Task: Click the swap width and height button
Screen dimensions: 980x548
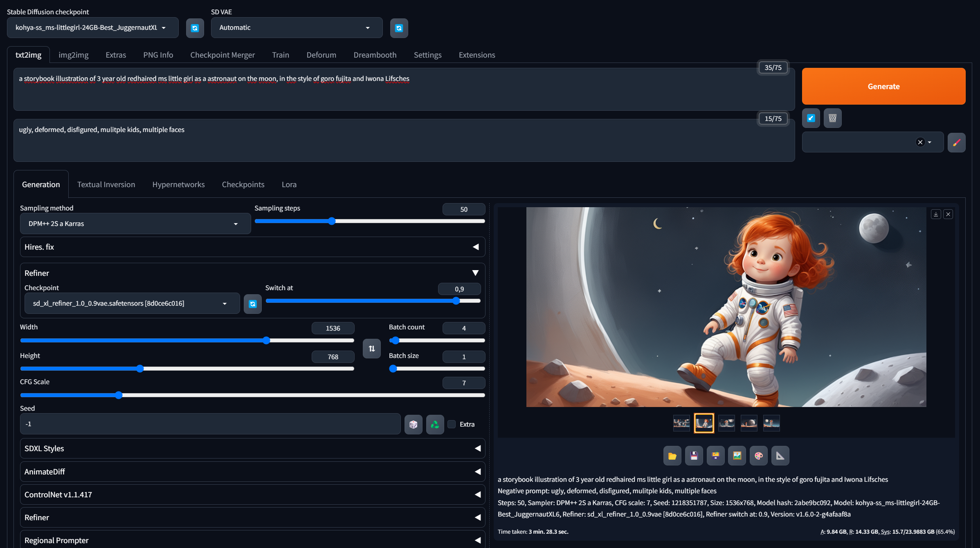Action: (371, 349)
